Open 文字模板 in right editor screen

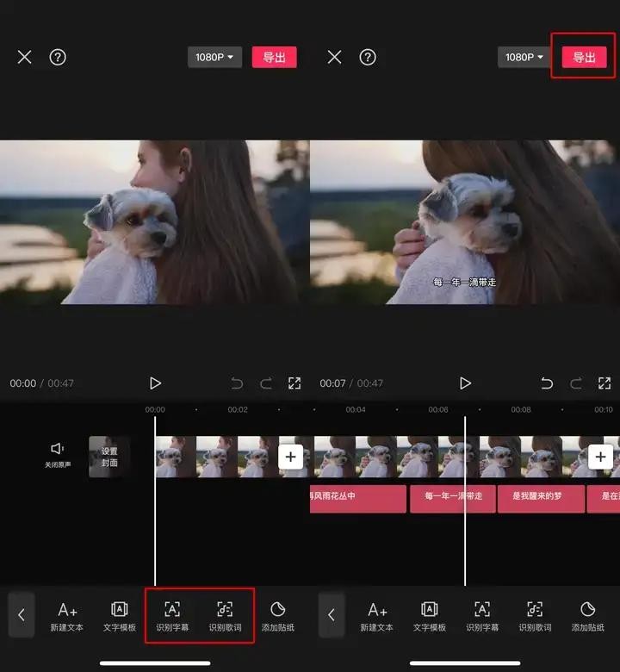[x=430, y=615]
